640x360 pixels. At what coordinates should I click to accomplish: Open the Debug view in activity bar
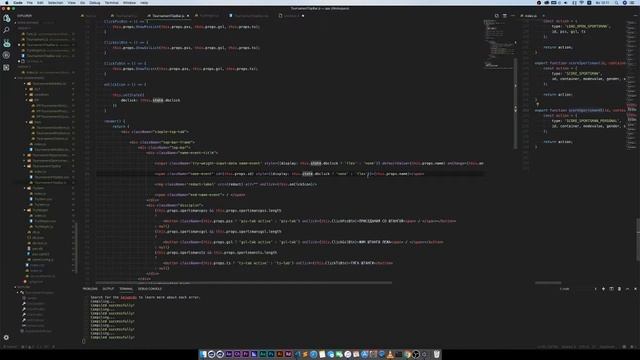tap(6, 55)
